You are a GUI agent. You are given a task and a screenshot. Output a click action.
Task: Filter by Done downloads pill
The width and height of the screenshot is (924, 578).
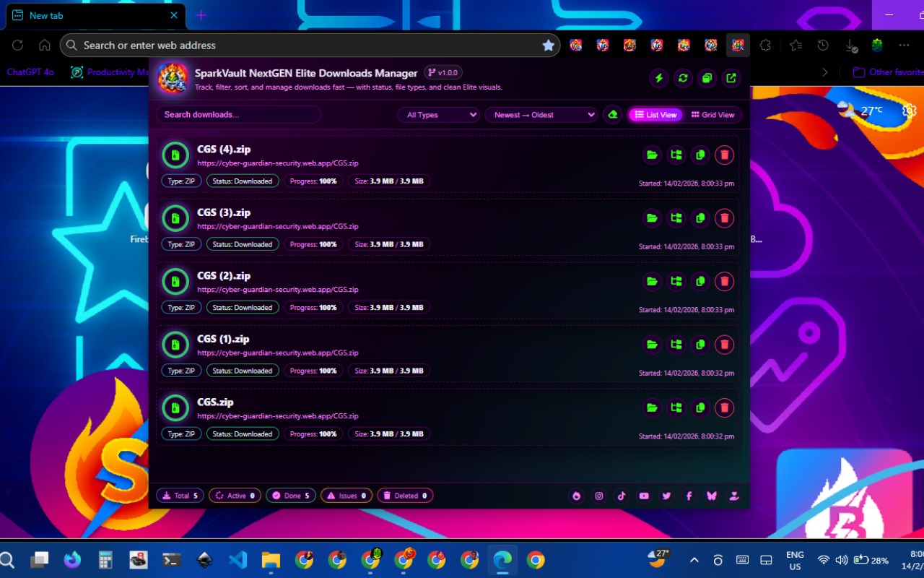[291, 496]
